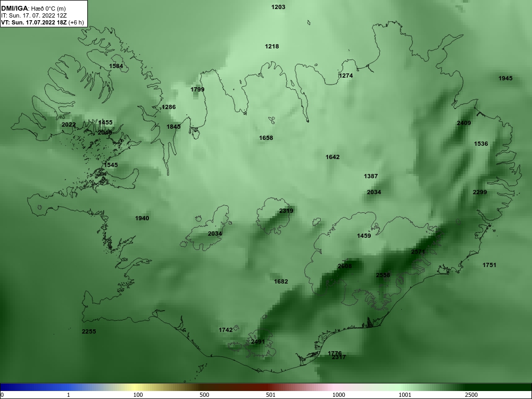Click the 1387 map value
This screenshot has width=532, height=399.
point(370,177)
